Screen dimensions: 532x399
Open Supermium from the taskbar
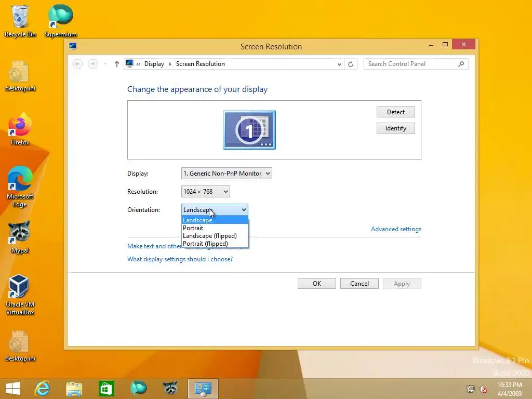coord(138,389)
